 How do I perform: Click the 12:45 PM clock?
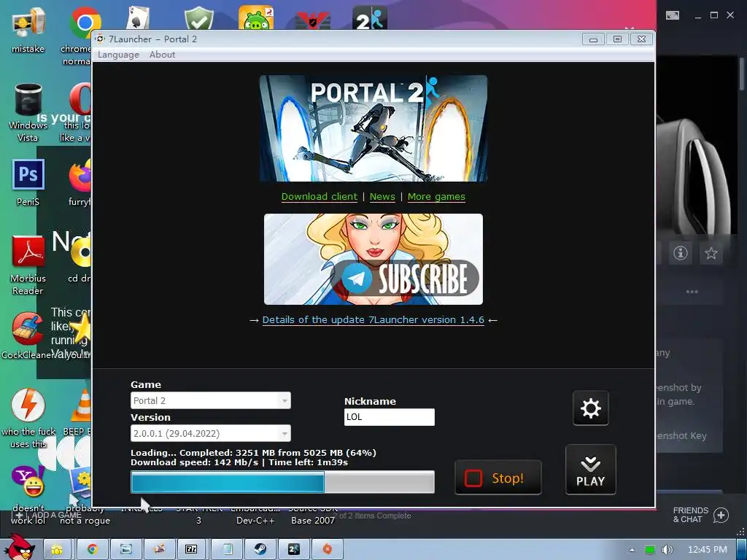click(x=708, y=550)
